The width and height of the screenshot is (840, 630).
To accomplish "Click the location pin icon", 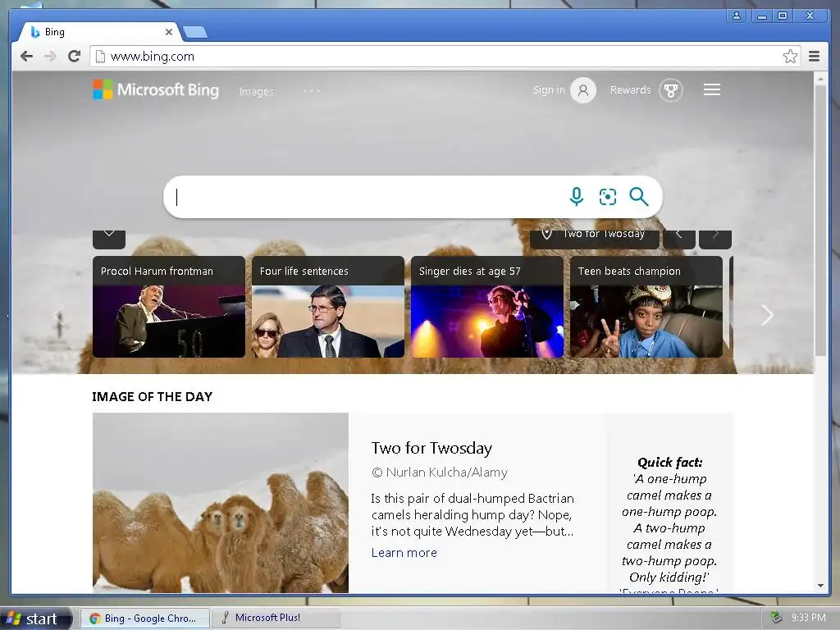I will (546, 234).
